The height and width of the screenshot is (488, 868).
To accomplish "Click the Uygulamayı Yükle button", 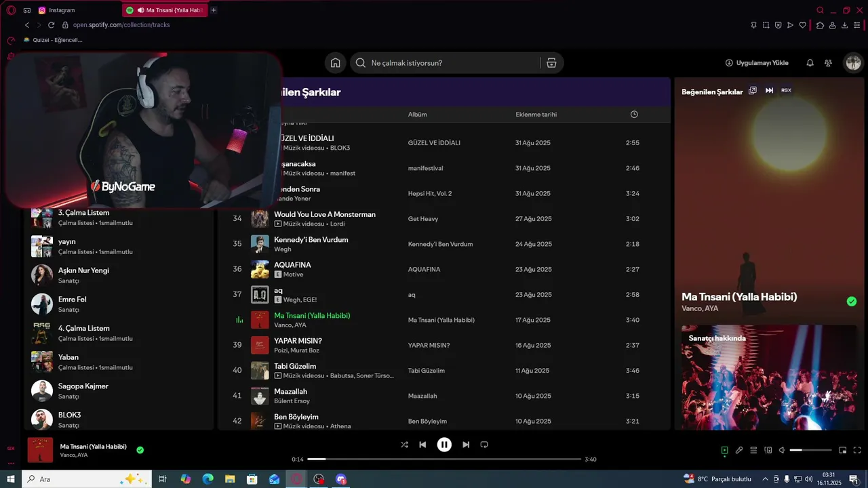I will (757, 63).
